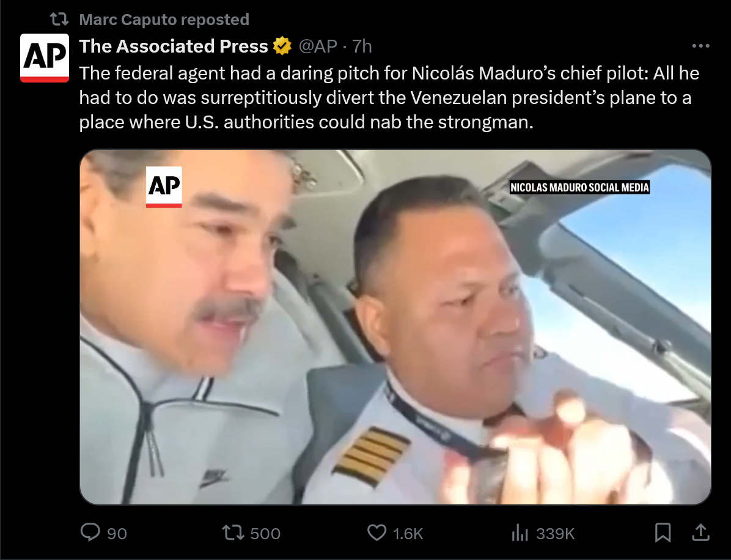Play the embedded cockpit video

[x=395, y=327]
